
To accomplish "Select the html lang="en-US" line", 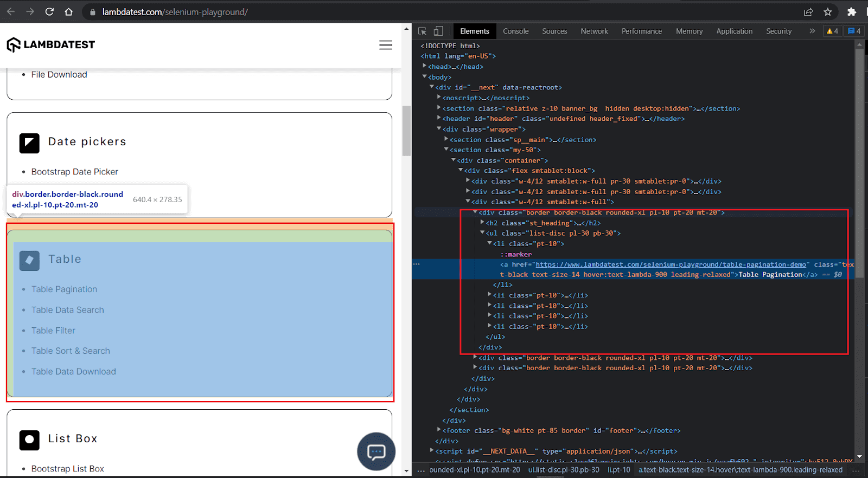I will click(x=458, y=56).
